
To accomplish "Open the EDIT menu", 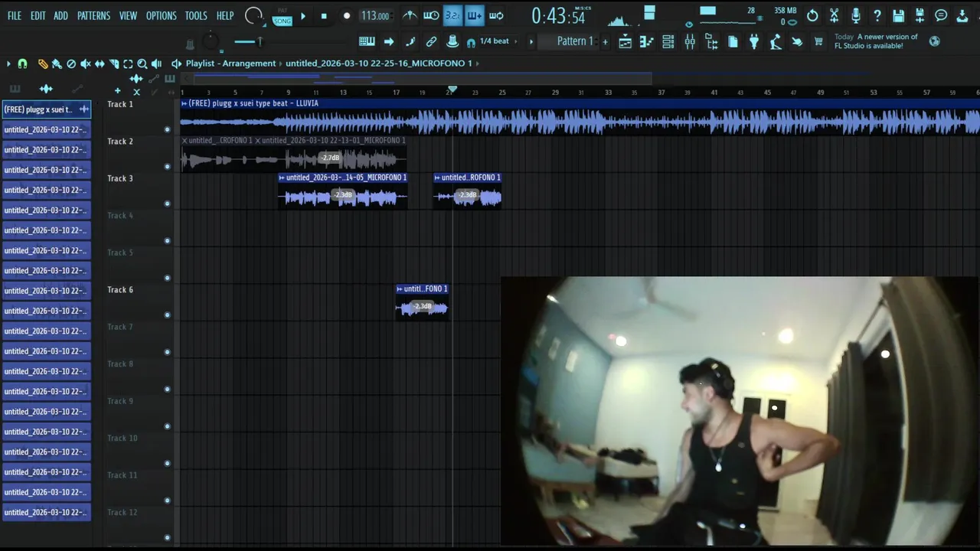I will pos(38,15).
